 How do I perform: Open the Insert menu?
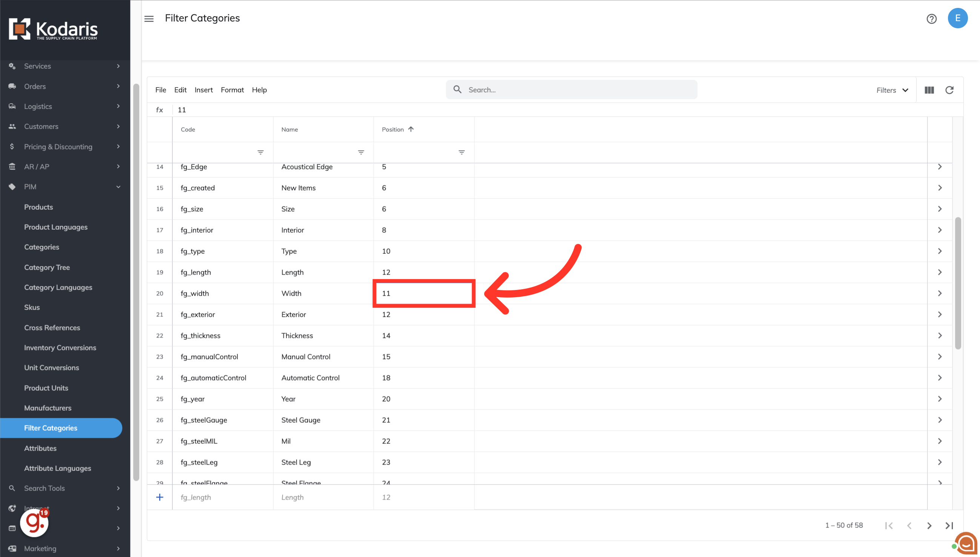point(203,90)
